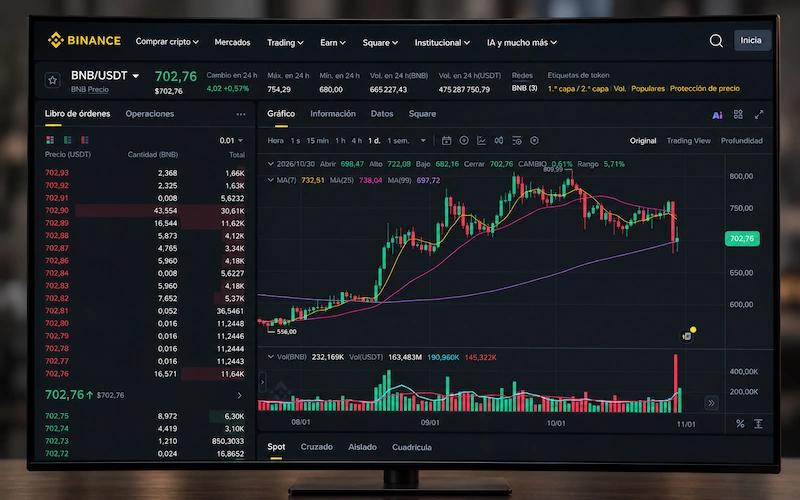Screen dimensions: 800x500
Task: Open Square dropdown in top navigation
Action: pos(380,43)
